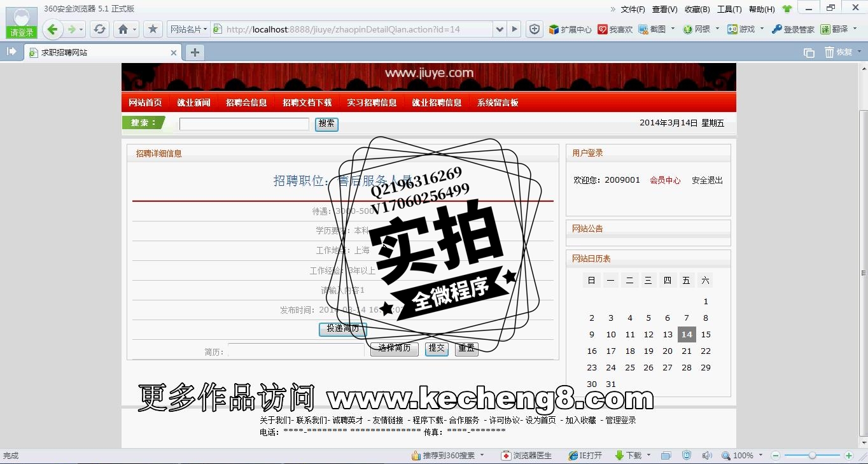Expand the toolbar overflow chevron before 文件
The image size is (868, 464).
[613, 10]
